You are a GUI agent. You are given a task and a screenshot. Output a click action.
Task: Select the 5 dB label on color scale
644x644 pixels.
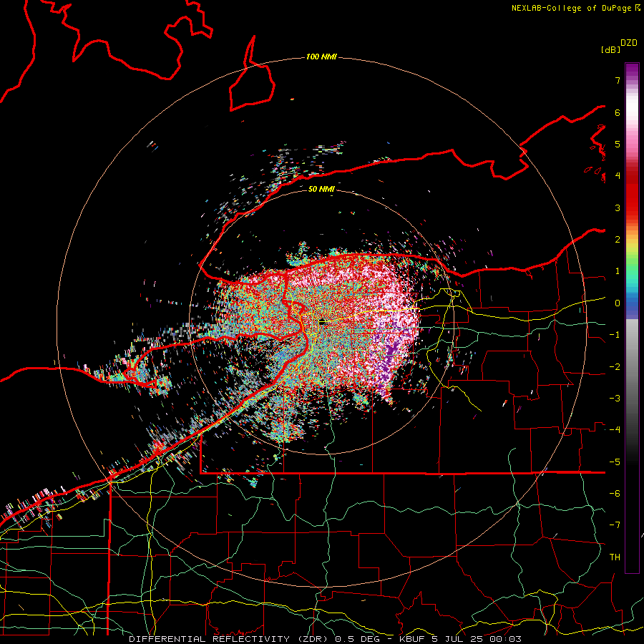618,144
